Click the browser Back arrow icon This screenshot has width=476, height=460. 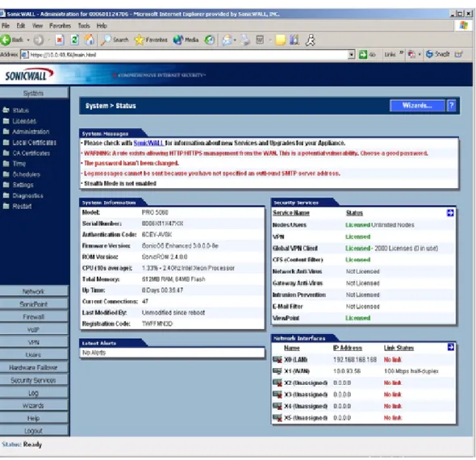(6, 40)
